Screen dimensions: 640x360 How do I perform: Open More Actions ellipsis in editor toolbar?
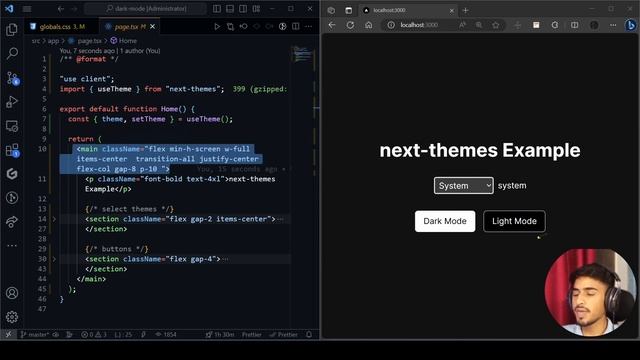[309, 27]
